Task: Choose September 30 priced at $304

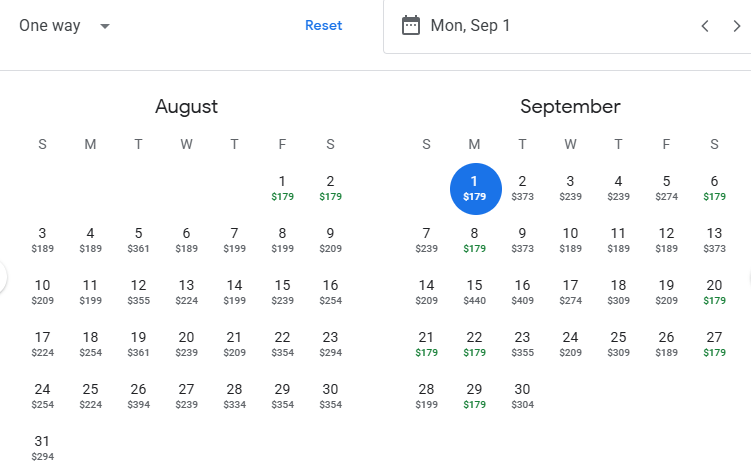Action: tap(522, 396)
